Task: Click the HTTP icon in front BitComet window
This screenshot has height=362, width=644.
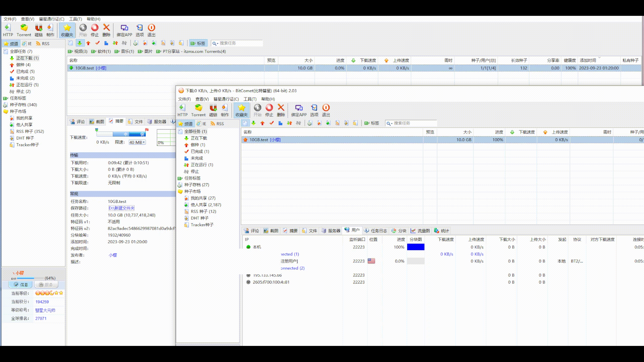Action: tap(182, 110)
